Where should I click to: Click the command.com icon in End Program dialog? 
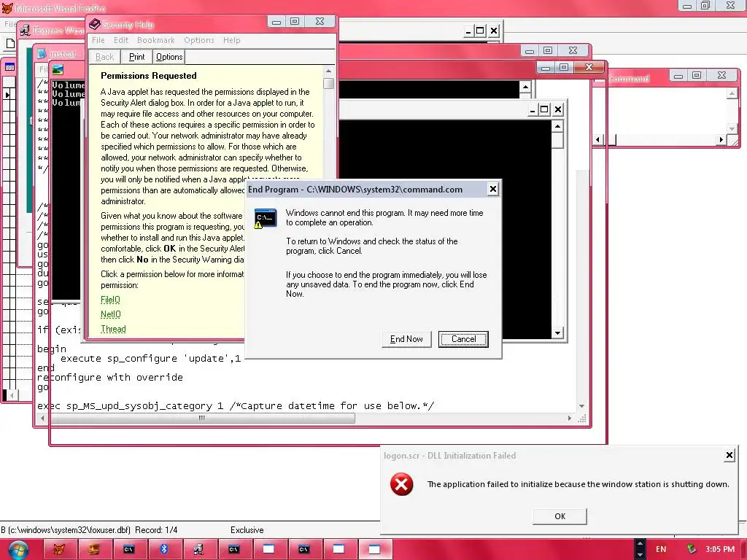click(x=265, y=218)
